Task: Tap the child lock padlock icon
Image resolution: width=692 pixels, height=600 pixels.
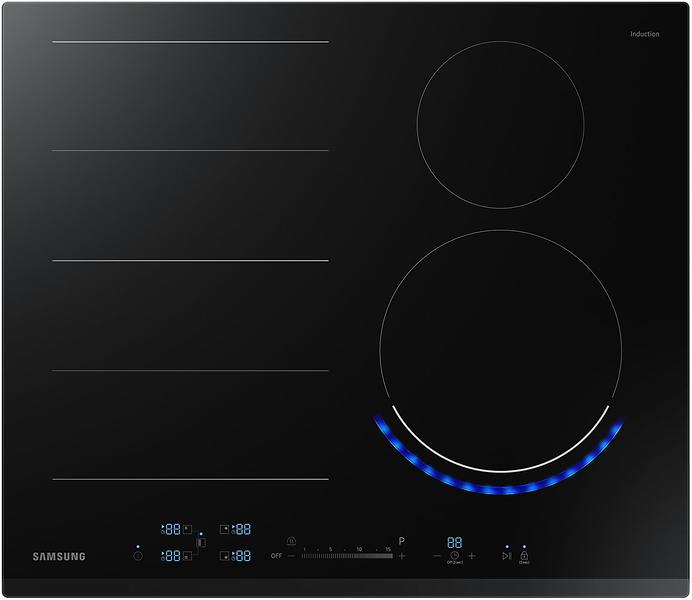Action: pyautogui.click(x=524, y=555)
